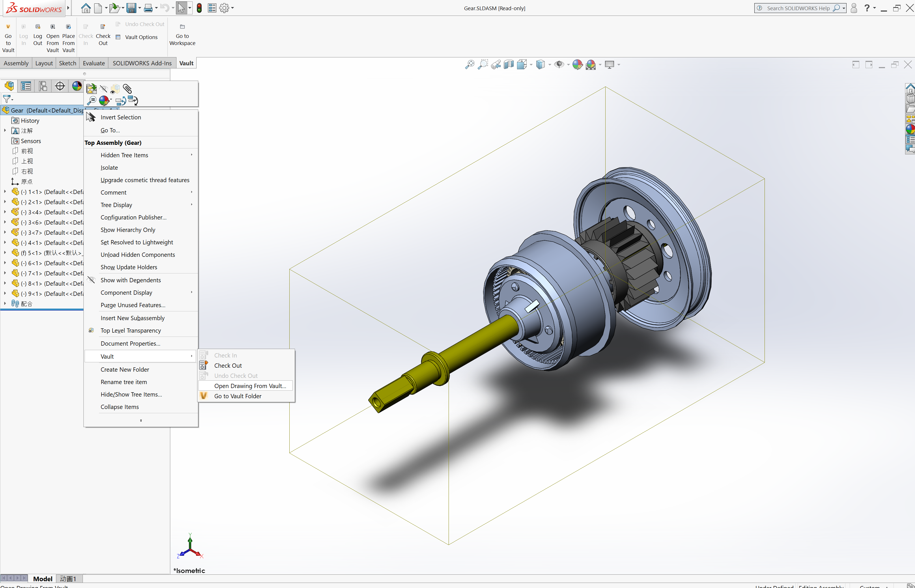Click the Edit Appearance icon in viewport toolbar

coord(577,64)
